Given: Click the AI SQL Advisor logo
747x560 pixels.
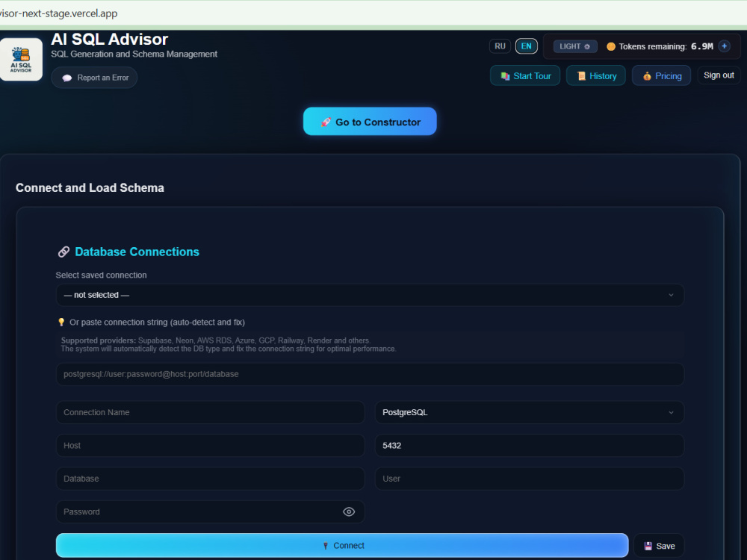Looking at the screenshot, I should (x=21, y=60).
